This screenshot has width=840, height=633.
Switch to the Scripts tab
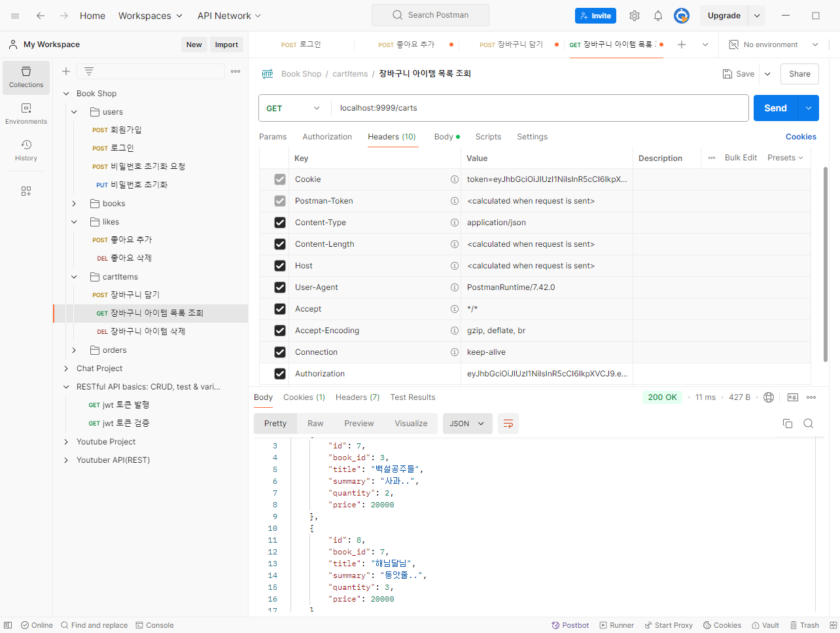click(x=488, y=137)
